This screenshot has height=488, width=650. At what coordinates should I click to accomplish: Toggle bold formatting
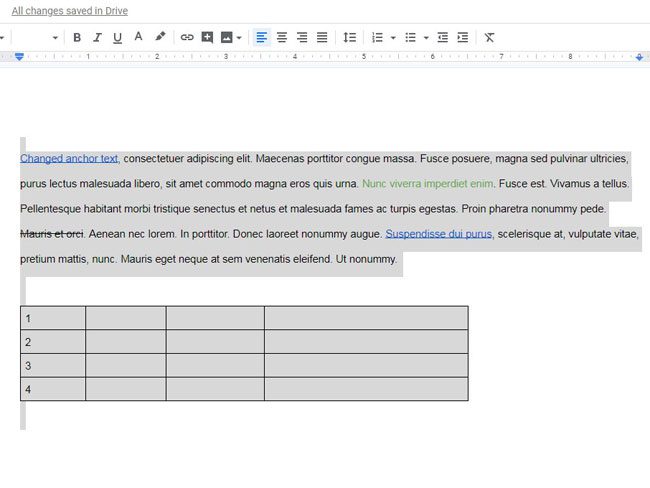coord(77,37)
